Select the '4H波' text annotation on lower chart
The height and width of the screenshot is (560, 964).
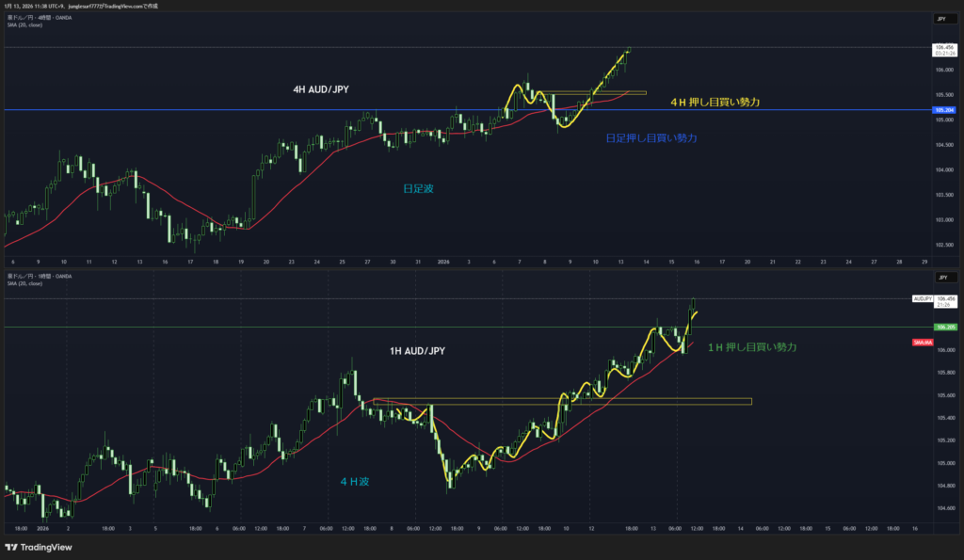tap(355, 481)
